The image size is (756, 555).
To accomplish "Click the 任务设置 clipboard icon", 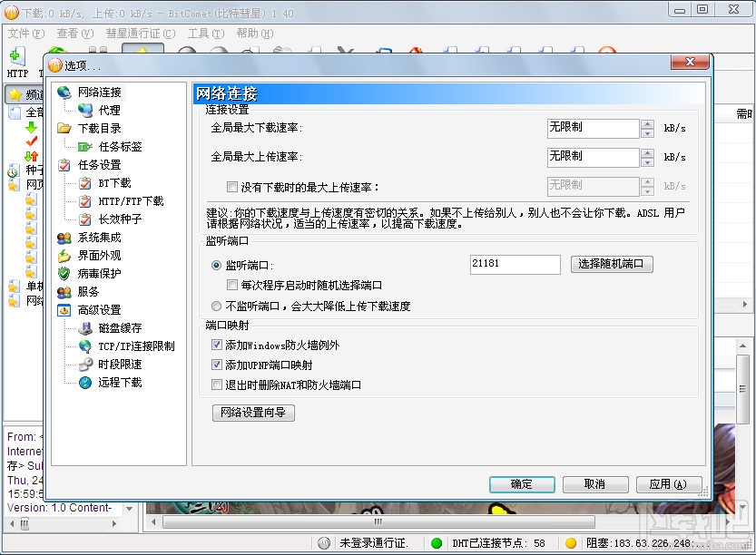I will pyautogui.click(x=64, y=165).
